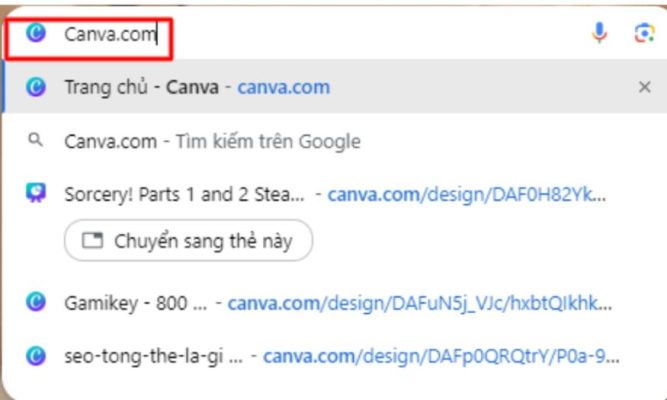The image size is (667, 400).
Task: Click the microphone voice search icon
Action: (x=599, y=34)
